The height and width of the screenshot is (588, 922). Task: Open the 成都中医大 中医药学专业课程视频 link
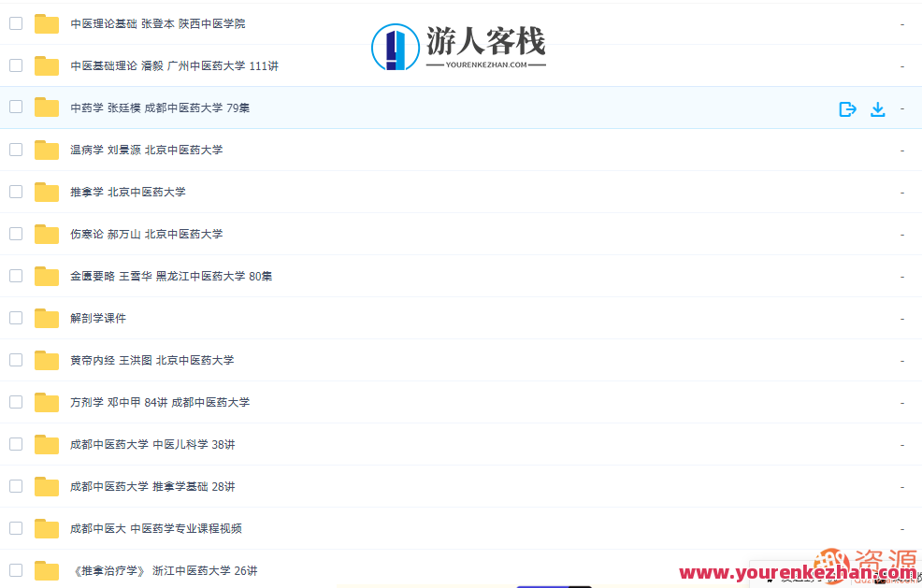pyautogui.click(x=153, y=527)
